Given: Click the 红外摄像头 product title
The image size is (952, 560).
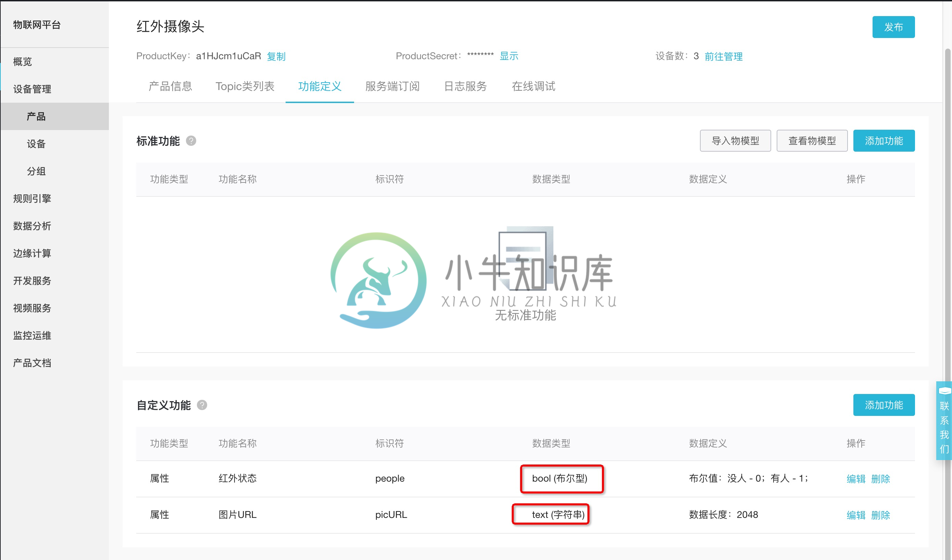Looking at the screenshot, I should pos(170,26).
